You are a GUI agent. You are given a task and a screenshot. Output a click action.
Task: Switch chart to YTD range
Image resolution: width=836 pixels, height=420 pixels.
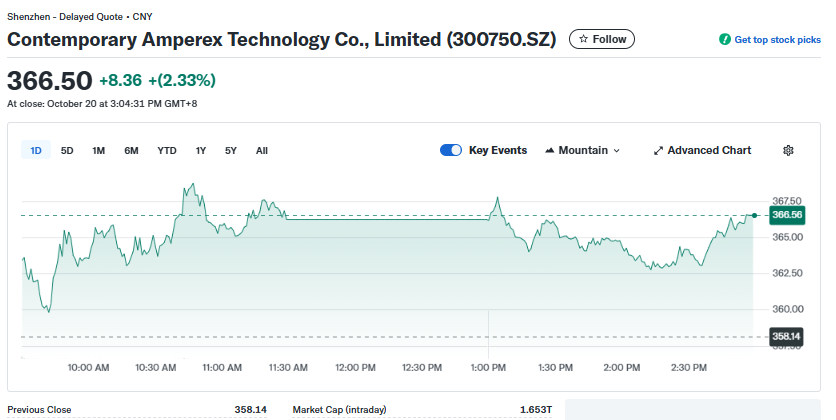pyautogui.click(x=167, y=151)
